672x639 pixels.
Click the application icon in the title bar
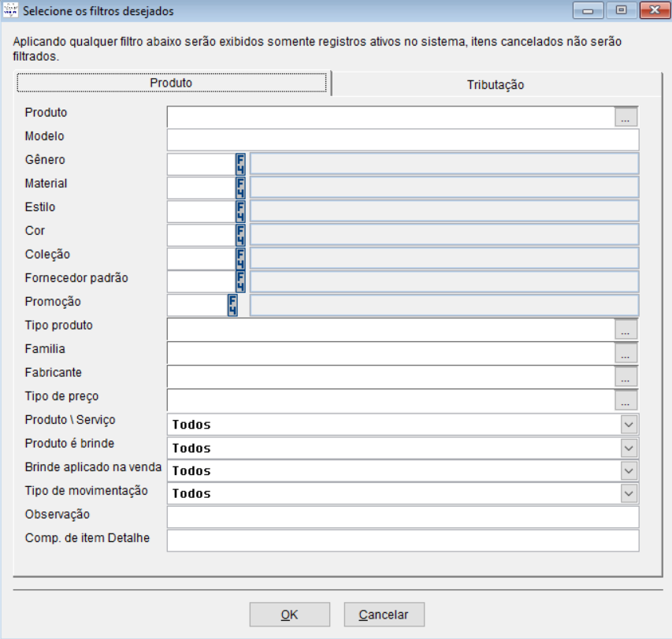pos(10,10)
